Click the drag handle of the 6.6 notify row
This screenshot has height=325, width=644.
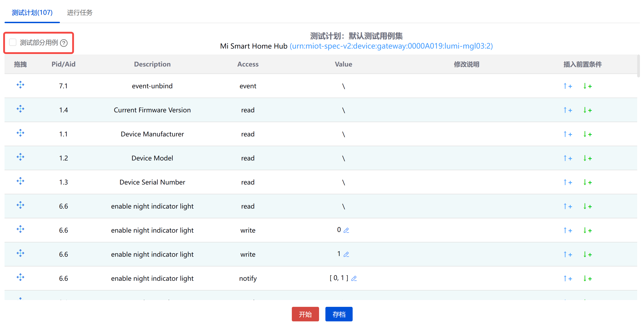tap(20, 277)
